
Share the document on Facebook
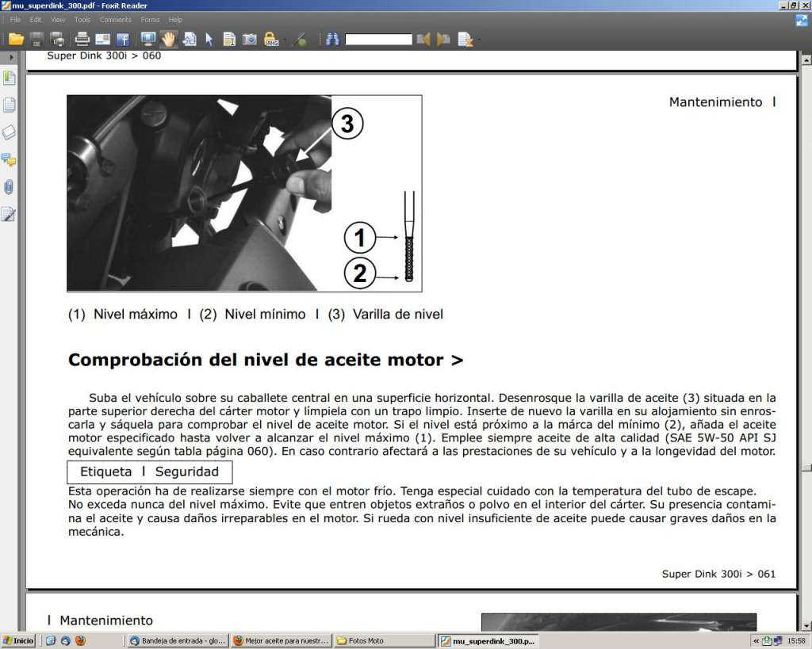click(x=122, y=40)
